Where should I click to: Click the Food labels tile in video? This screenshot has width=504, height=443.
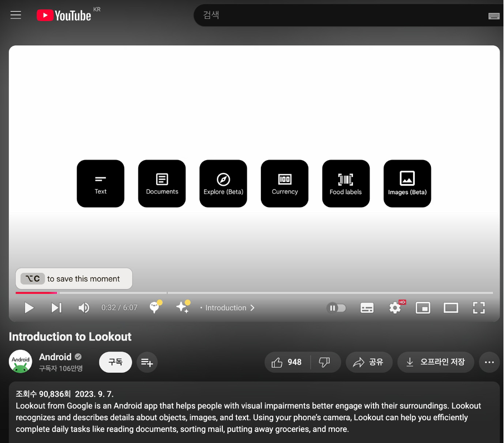346,184
